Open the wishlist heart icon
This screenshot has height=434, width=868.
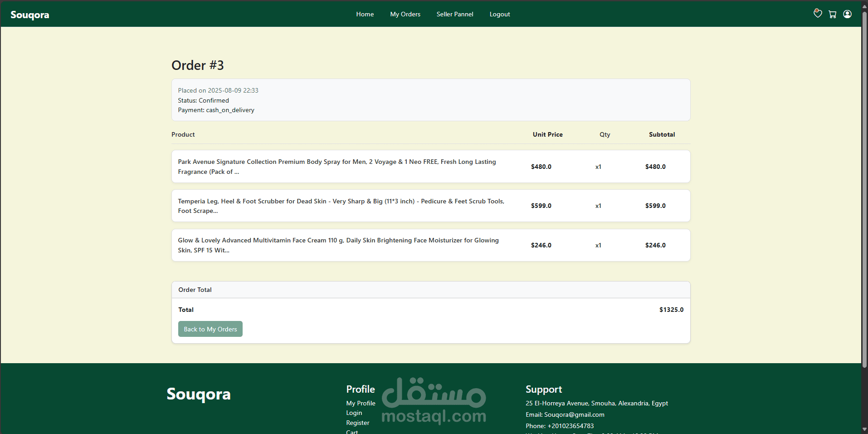[x=818, y=14]
